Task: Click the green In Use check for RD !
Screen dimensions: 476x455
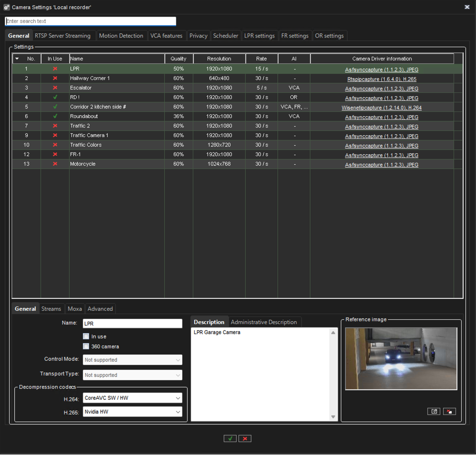Action: (55, 97)
